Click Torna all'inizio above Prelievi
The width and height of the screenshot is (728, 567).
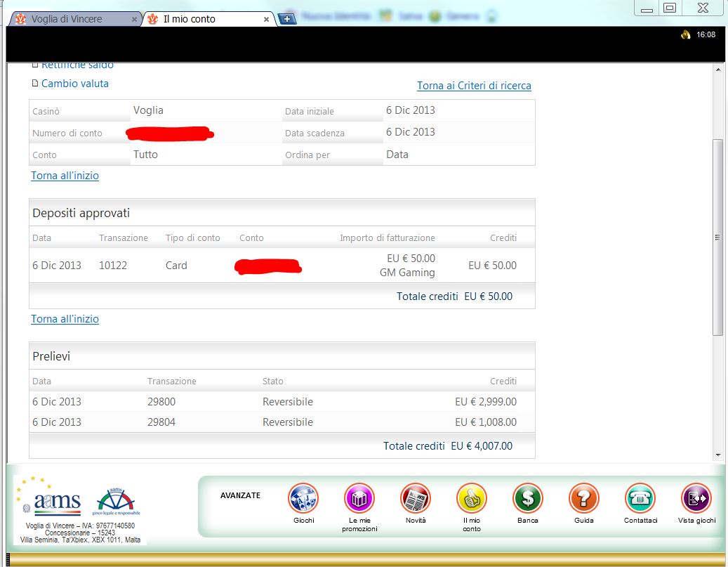[65, 319]
